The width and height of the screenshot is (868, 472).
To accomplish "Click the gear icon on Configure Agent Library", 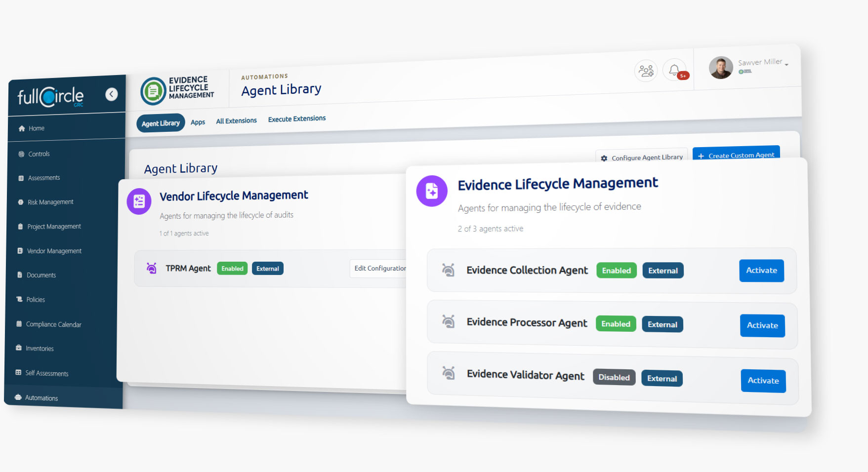I will coord(604,158).
